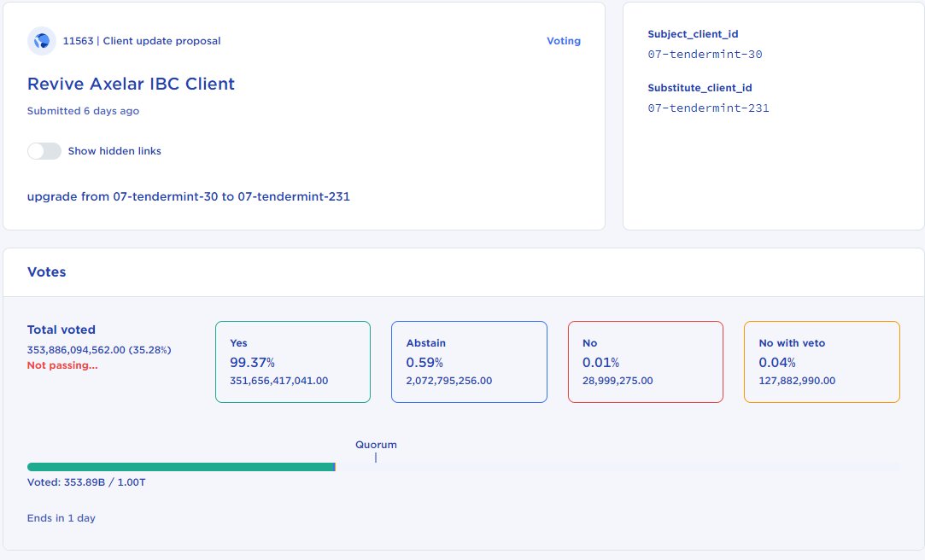Select the 0.04% No with veto percentage

coord(777,362)
